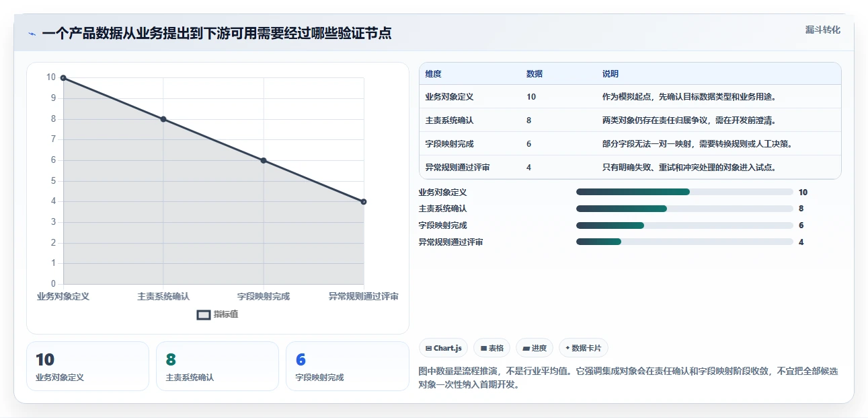The width and height of the screenshot is (868, 418).
Task: Open the data card showing 10 业务对象定义
Action: (x=87, y=366)
